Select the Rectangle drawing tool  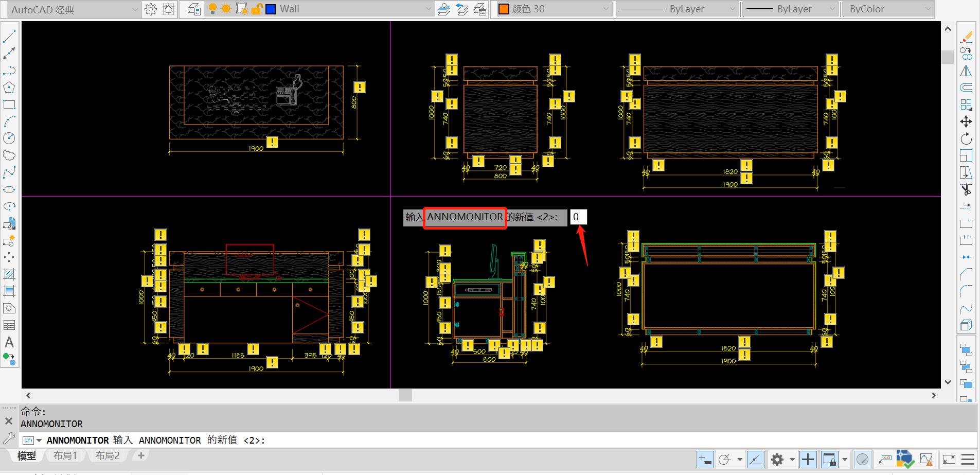click(x=9, y=104)
